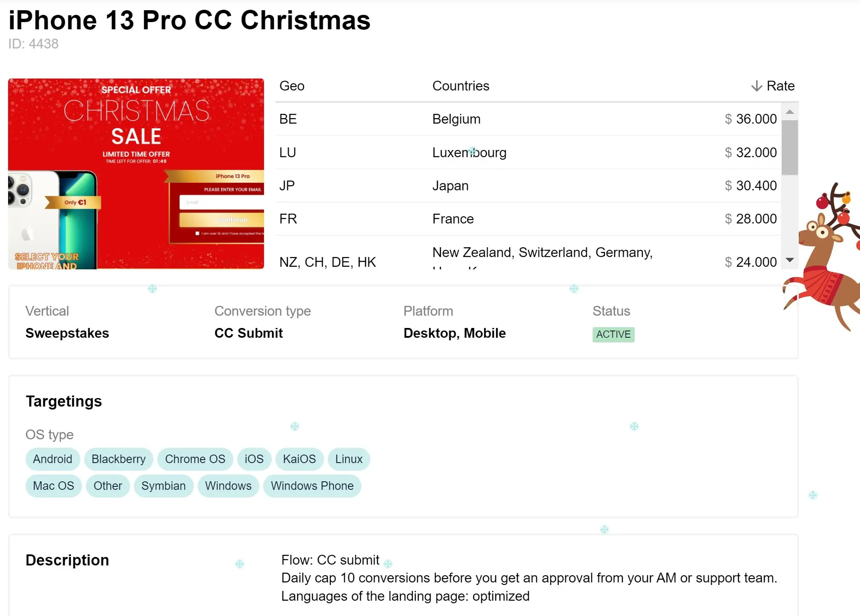This screenshot has height=616, width=860.
Task: Select the Japan row in geo table
Action: [528, 186]
